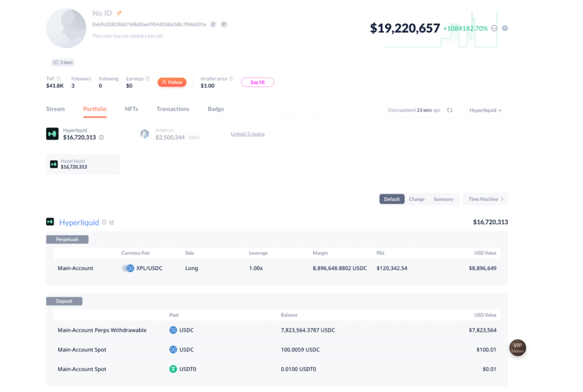Viewport: 583px width, 392px height.
Task: Click the Followers count
Action: click(73, 86)
